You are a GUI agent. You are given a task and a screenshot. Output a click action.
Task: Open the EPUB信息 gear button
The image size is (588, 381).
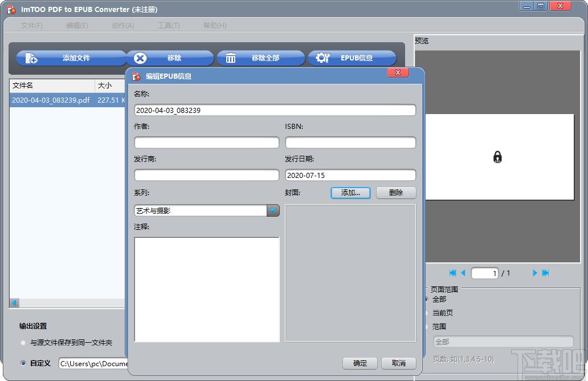[x=352, y=58]
